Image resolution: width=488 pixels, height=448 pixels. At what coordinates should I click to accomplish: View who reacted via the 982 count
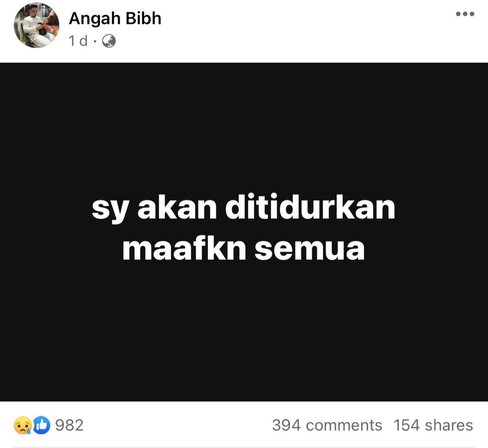(69, 425)
